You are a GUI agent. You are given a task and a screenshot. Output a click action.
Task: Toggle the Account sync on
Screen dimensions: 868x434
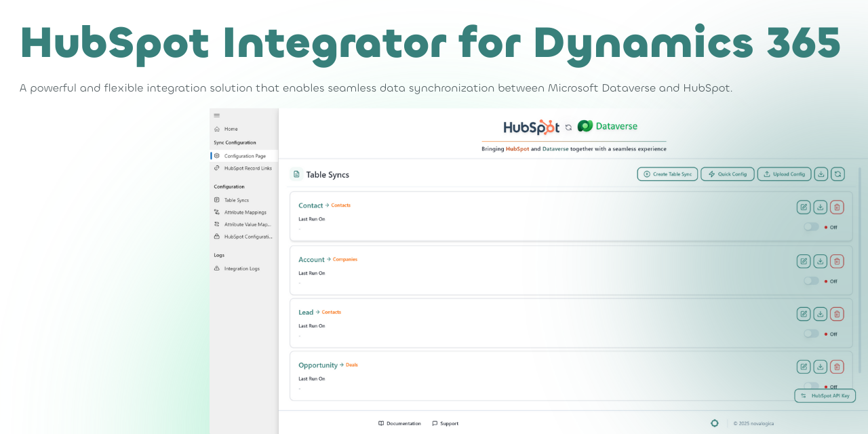pos(811,281)
